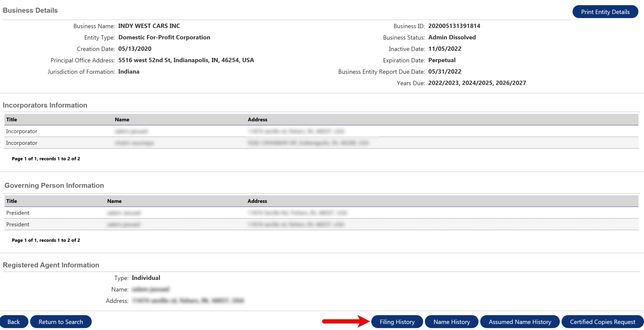Click the Governing Person table pagination summary

46,240
